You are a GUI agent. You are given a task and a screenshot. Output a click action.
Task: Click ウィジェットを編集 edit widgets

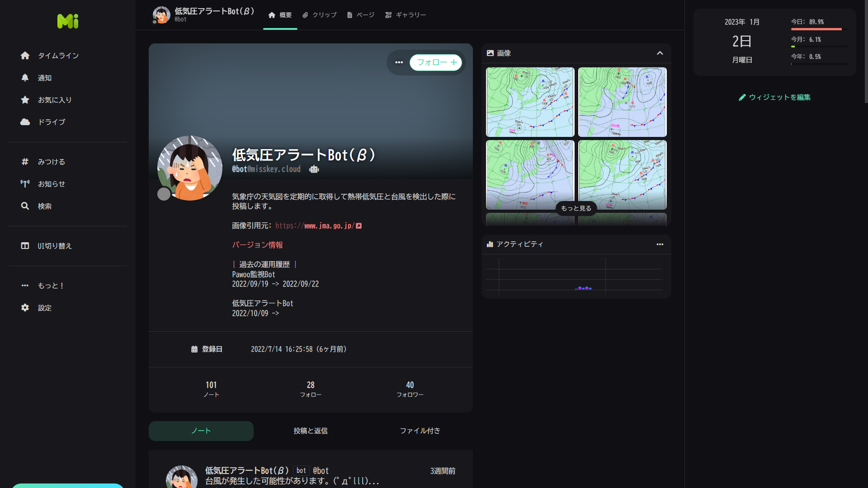[x=774, y=97]
